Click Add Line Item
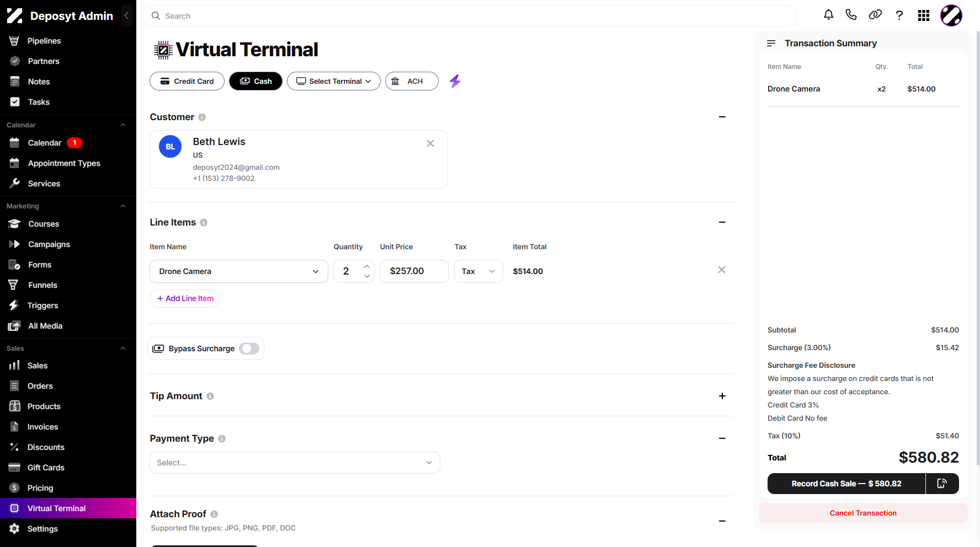Screen dimensions: 980x547 pos(185,298)
